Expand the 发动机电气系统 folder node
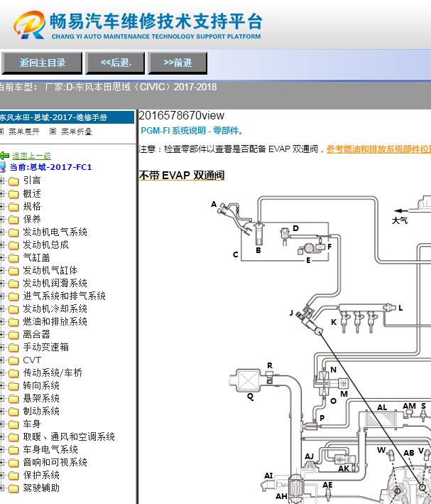 [x=2, y=232]
